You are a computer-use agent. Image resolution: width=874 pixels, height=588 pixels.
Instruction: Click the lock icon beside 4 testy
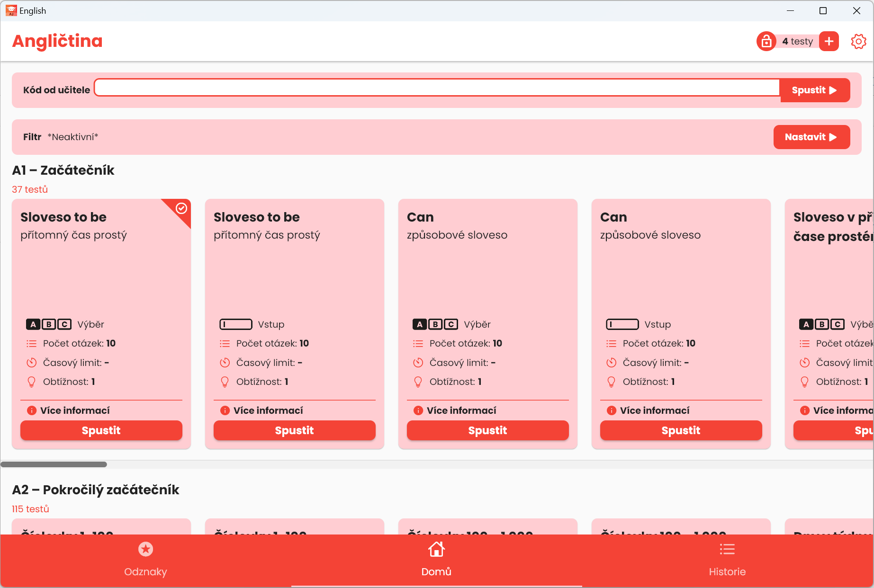click(x=766, y=41)
